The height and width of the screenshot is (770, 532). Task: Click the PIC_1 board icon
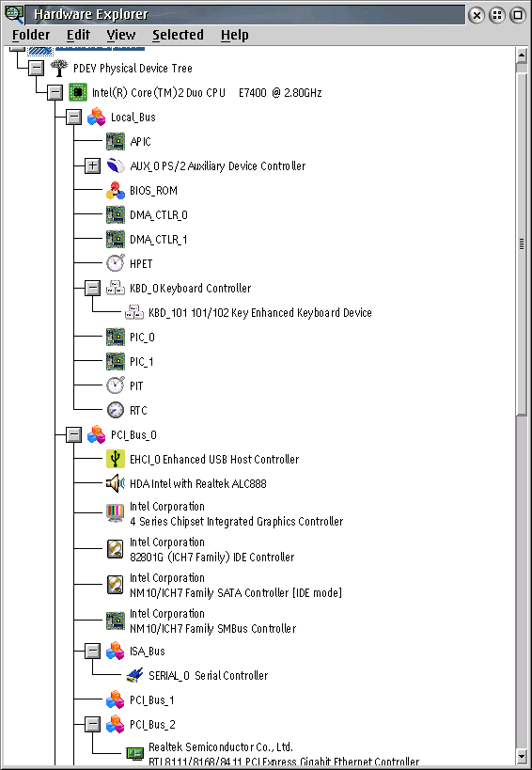click(x=116, y=362)
